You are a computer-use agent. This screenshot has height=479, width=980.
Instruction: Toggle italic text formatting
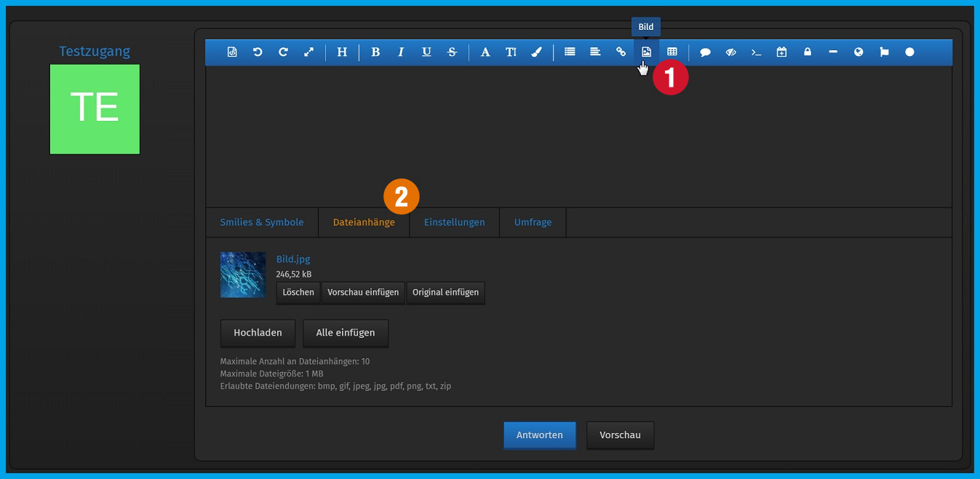tap(401, 52)
